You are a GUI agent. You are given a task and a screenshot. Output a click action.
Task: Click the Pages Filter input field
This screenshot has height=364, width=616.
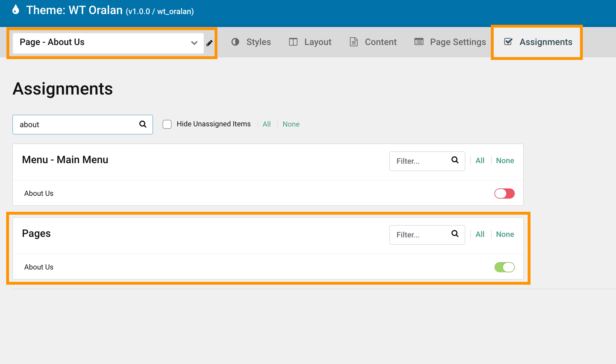tap(421, 235)
